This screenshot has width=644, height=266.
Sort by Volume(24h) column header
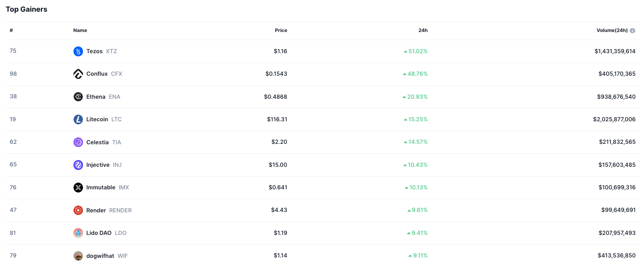click(x=612, y=30)
